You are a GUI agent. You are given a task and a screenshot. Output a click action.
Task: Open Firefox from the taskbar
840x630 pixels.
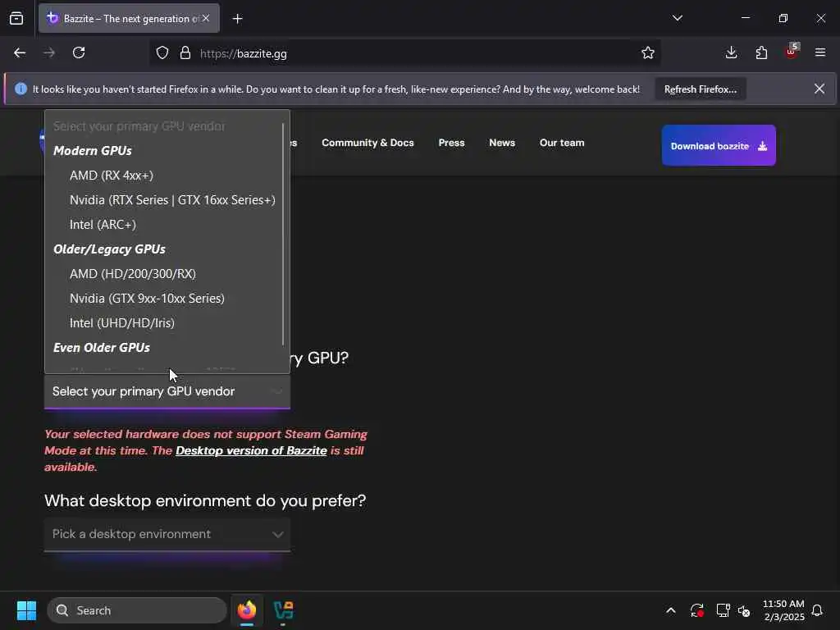[247, 610]
